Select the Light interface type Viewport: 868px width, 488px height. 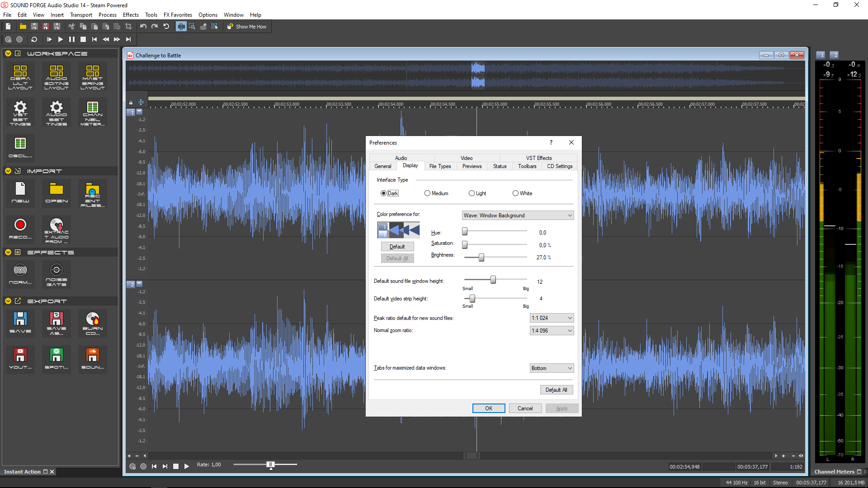click(472, 193)
